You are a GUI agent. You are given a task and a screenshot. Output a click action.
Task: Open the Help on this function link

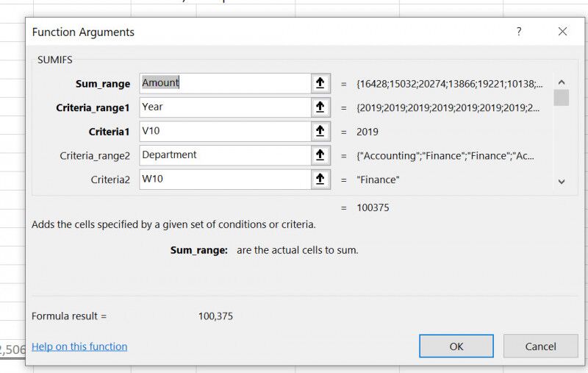79,347
